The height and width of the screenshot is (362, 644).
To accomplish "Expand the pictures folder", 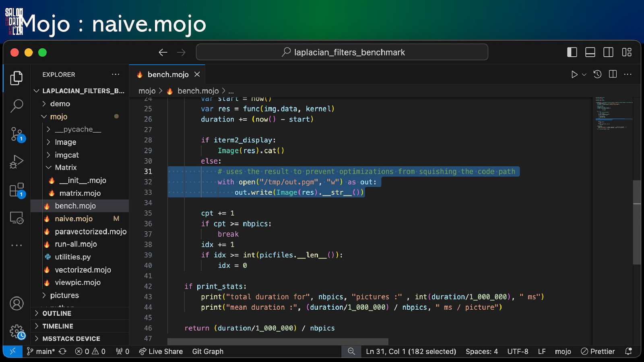I will click(x=80, y=295).
